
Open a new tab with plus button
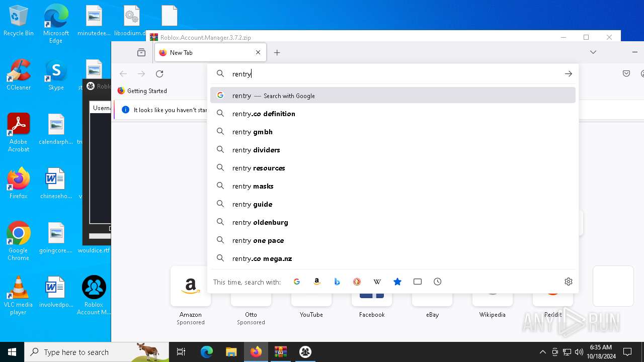pyautogui.click(x=277, y=52)
